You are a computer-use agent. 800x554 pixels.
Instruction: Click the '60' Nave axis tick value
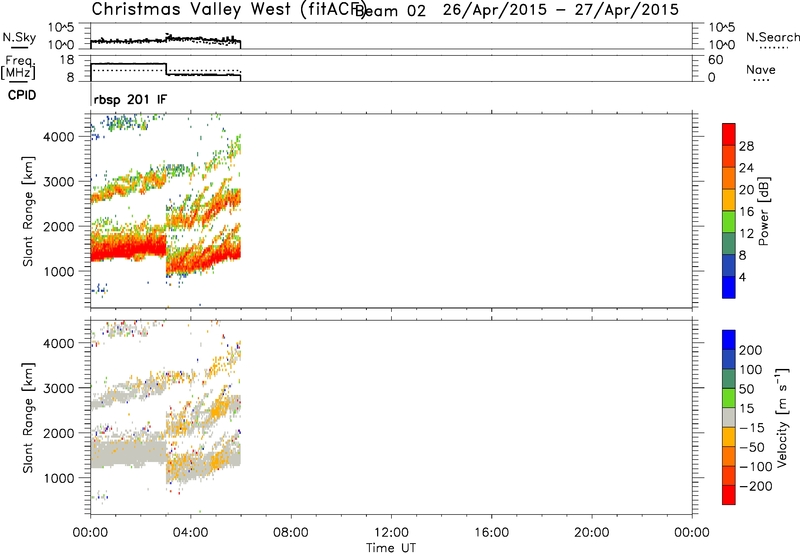point(715,60)
